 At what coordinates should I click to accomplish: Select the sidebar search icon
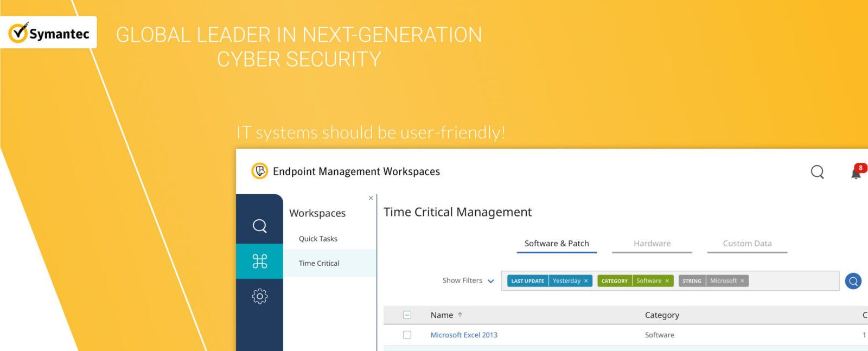click(x=260, y=226)
